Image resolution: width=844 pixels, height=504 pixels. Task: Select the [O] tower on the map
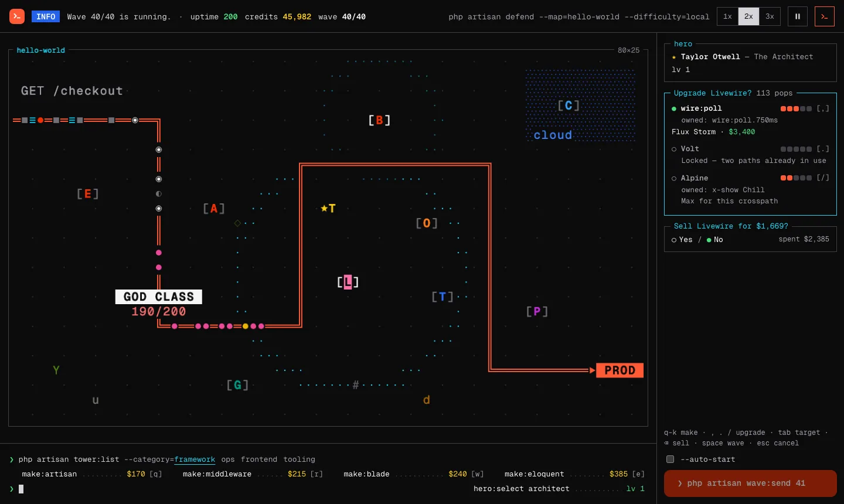(427, 223)
